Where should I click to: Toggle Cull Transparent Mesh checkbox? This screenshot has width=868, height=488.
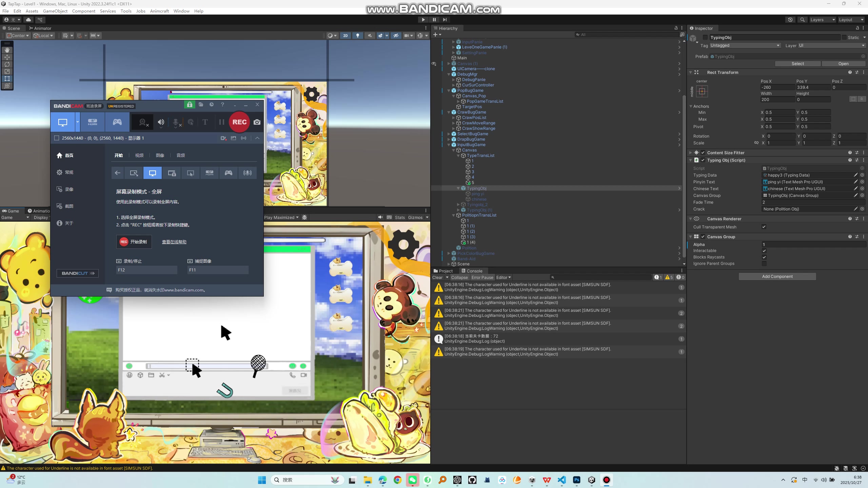(x=764, y=227)
